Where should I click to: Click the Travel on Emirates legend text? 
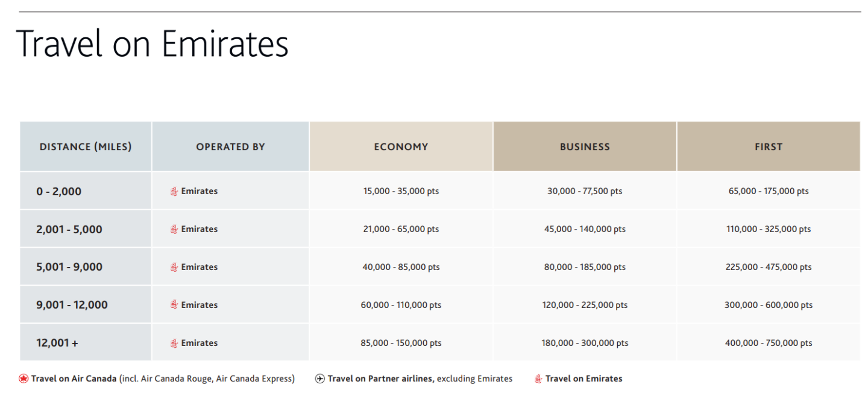(583, 378)
